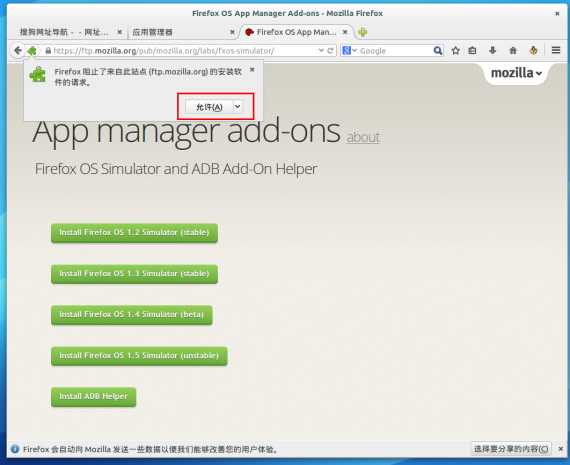This screenshot has width=570, height=465.
Task: Click the Firefox tab's page favicon
Action: (x=249, y=32)
